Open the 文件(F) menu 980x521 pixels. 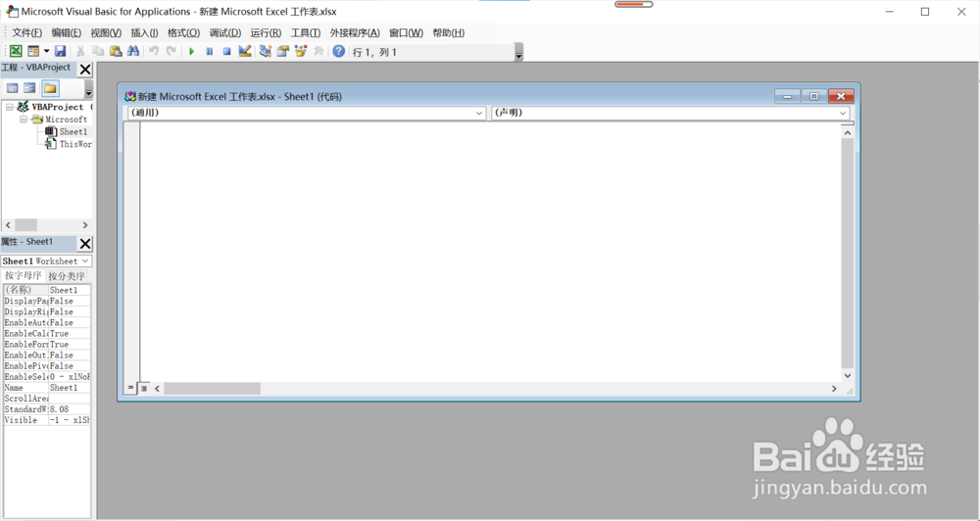pyautogui.click(x=26, y=33)
